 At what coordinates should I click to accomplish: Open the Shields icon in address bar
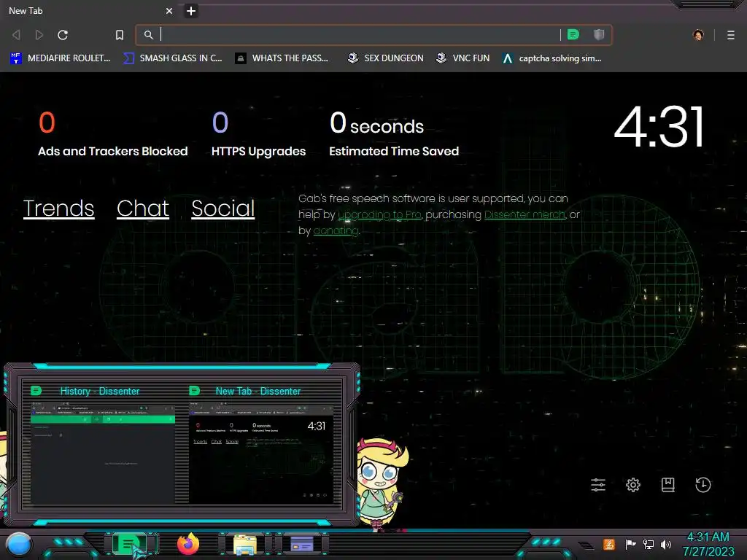point(599,34)
